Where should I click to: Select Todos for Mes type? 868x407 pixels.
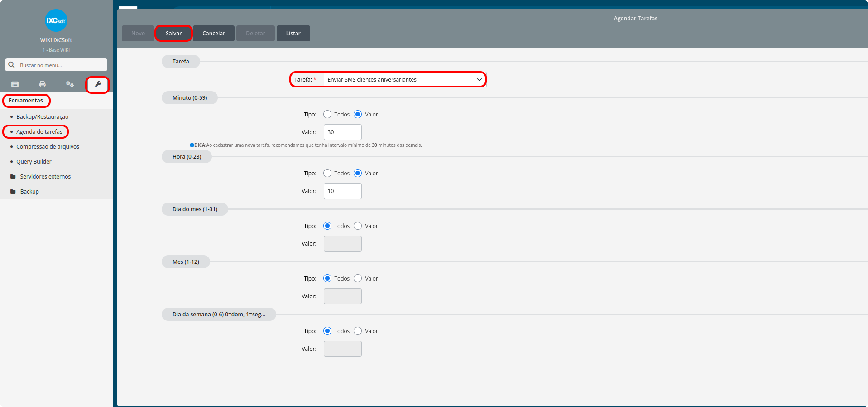click(x=327, y=278)
